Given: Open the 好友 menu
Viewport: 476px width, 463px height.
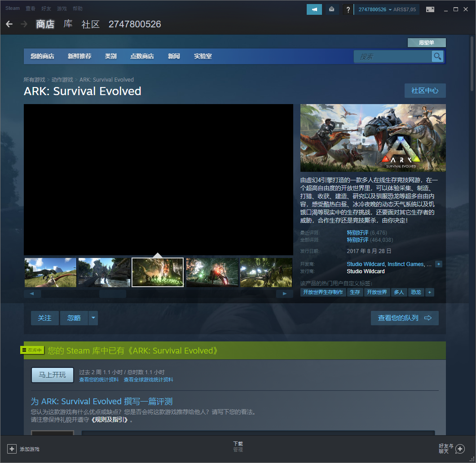Looking at the screenshot, I should 46,9.
